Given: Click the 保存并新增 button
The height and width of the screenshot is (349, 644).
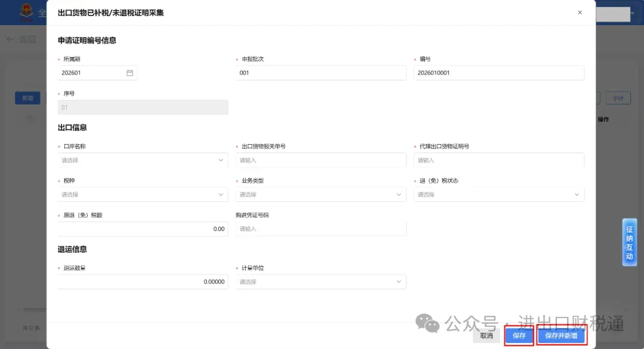Looking at the screenshot, I should click(x=561, y=335).
